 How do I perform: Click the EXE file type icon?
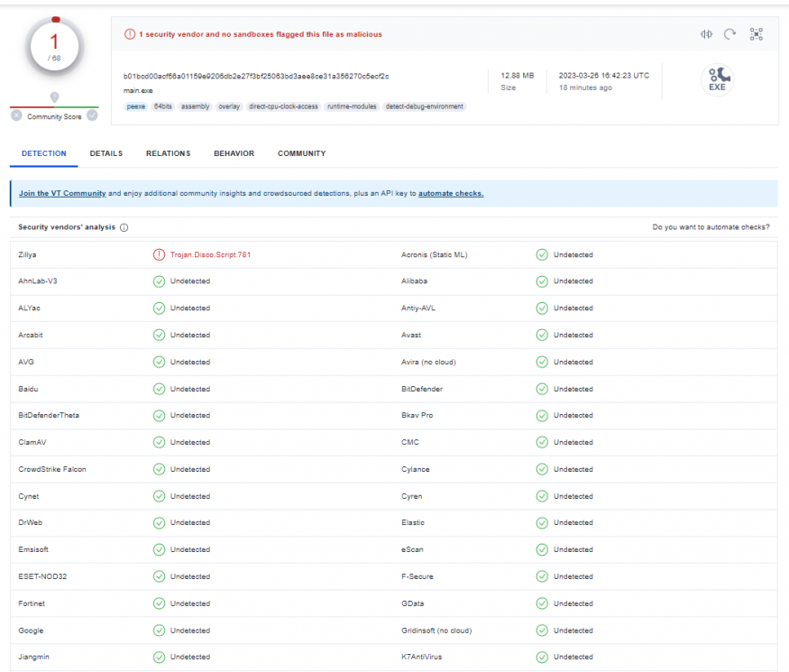[x=717, y=79]
